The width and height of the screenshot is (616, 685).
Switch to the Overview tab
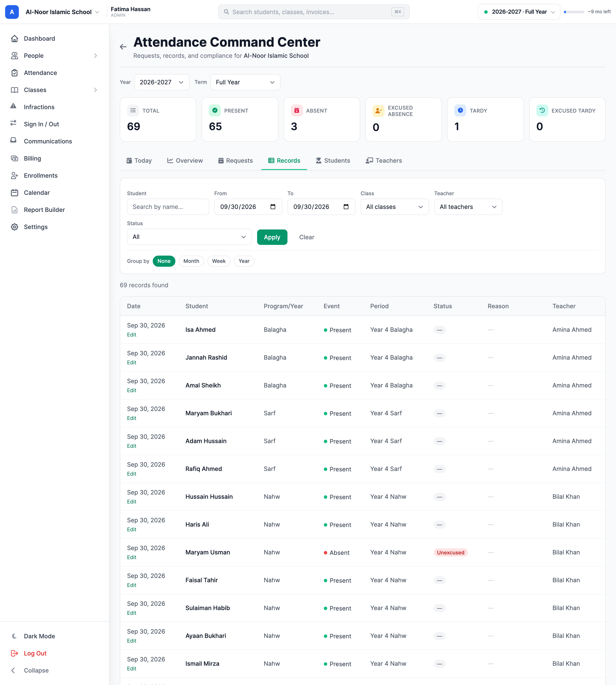[x=185, y=161]
